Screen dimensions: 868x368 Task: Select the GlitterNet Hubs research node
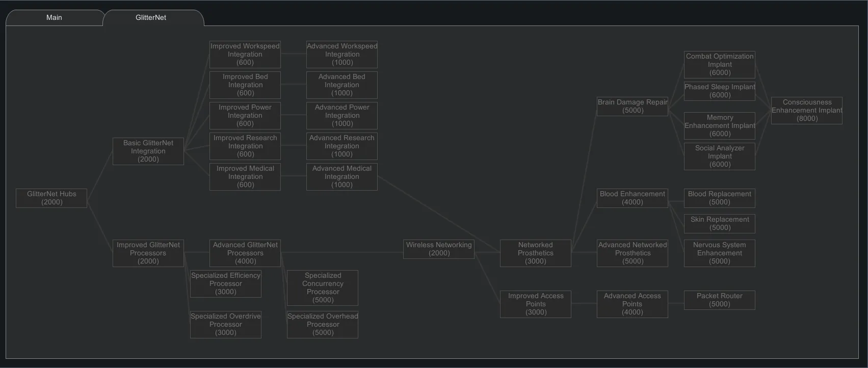pyautogui.click(x=51, y=198)
